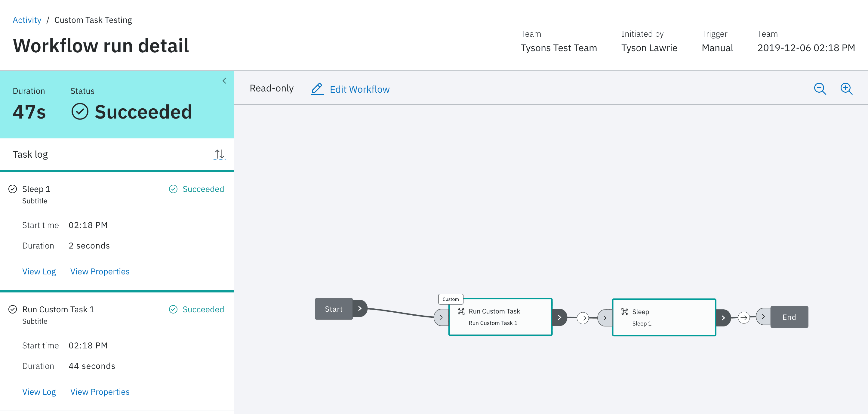Open View Log for Run Custom Task 1

[39, 392]
